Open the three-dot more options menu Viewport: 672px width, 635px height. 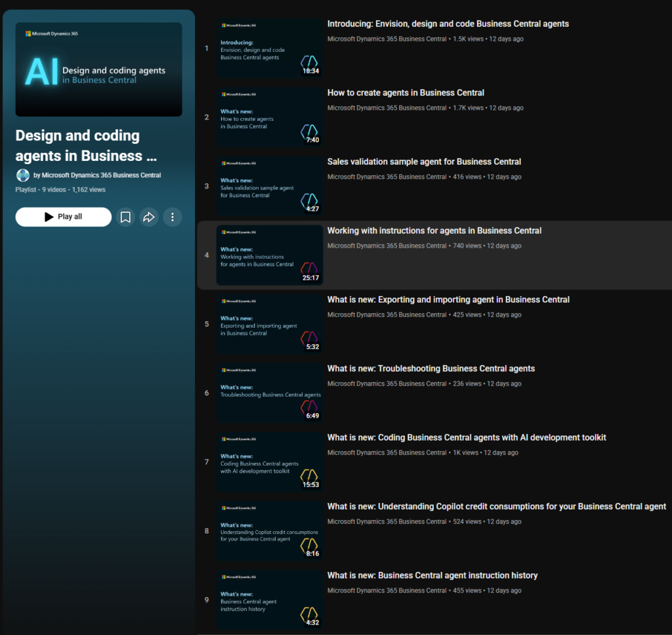pos(173,217)
